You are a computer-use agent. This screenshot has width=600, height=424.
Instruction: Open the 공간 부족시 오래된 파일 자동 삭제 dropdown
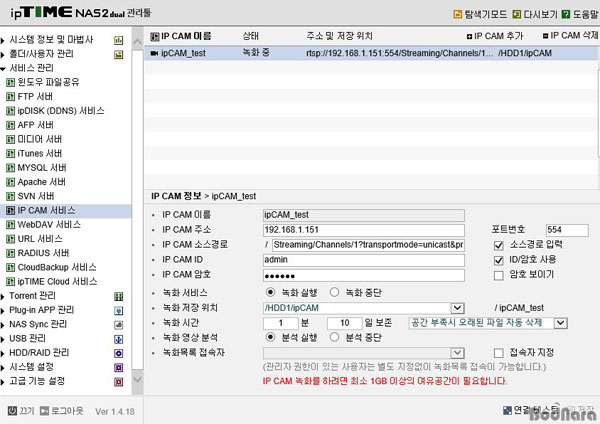pyautogui.click(x=560, y=323)
